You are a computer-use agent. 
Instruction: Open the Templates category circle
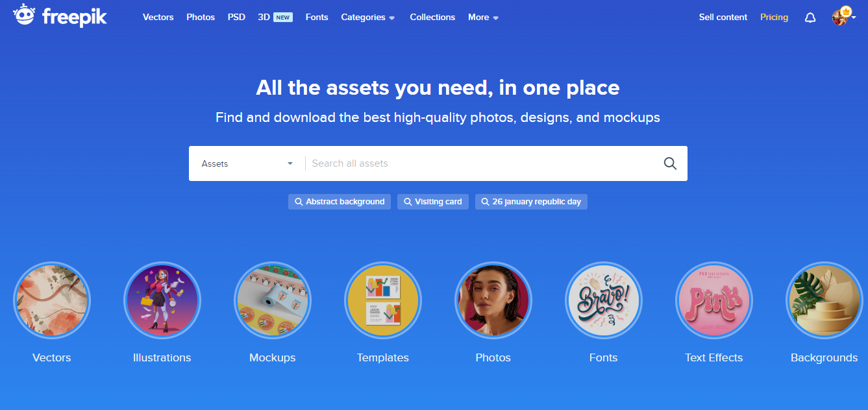(383, 300)
